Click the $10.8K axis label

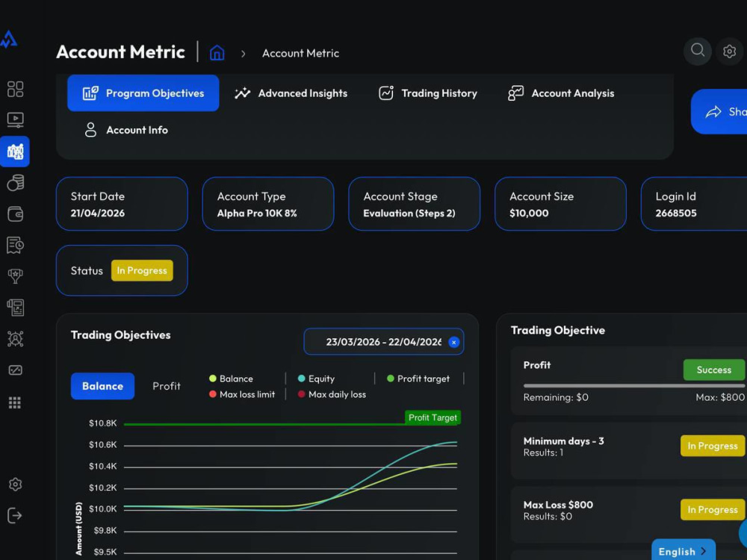pos(103,423)
